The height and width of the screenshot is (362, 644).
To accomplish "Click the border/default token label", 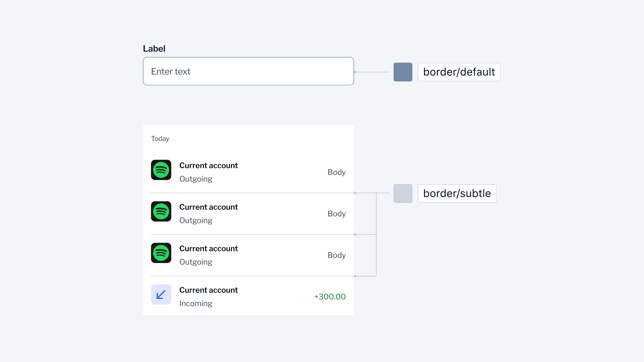I will pos(459,72).
